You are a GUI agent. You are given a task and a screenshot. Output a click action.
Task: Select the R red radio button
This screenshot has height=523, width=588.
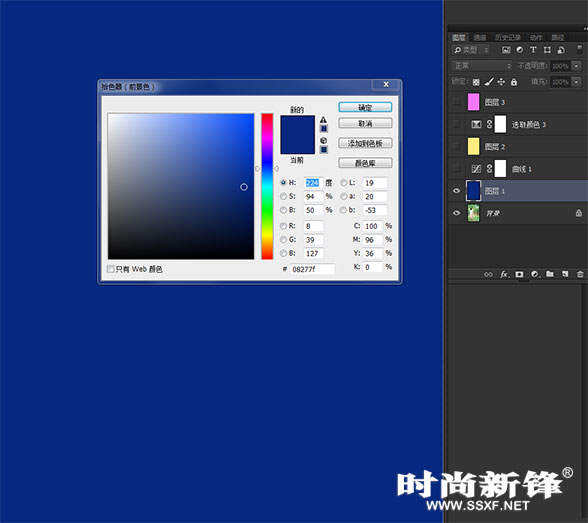(284, 226)
